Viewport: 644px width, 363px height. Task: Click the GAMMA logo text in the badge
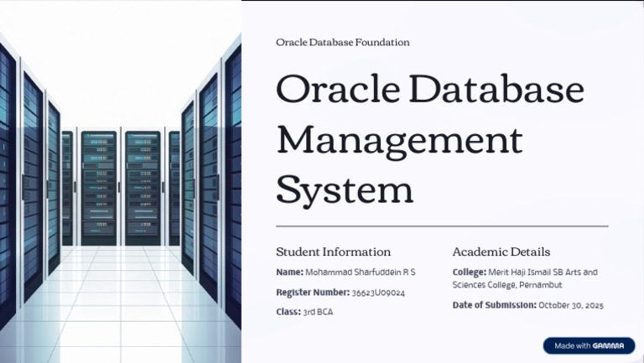point(608,345)
